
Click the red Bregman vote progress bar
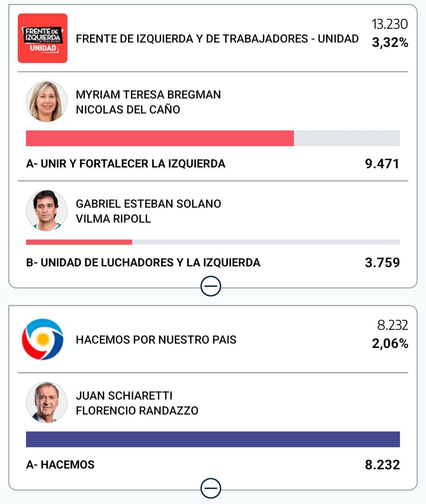tap(160, 138)
